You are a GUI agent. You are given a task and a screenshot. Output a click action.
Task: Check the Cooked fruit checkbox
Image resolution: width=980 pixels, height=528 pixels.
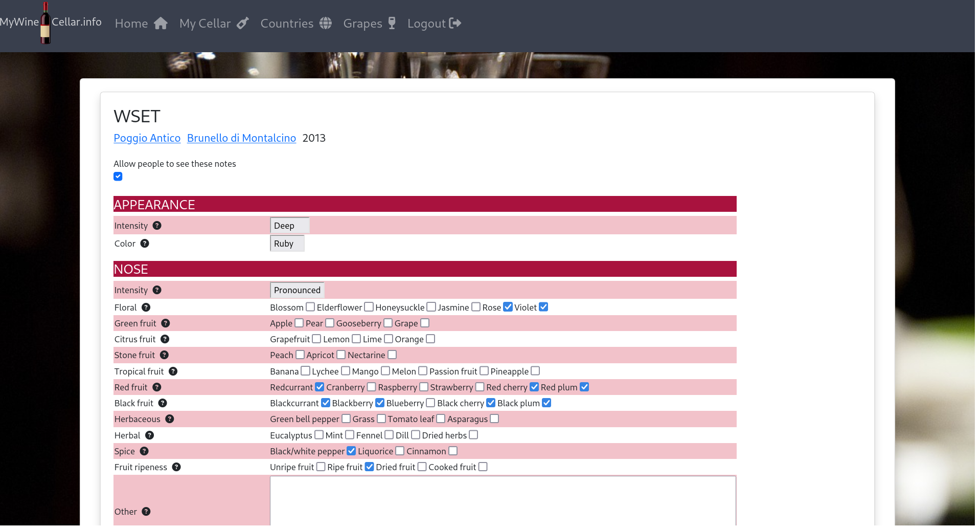pyautogui.click(x=483, y=467)
